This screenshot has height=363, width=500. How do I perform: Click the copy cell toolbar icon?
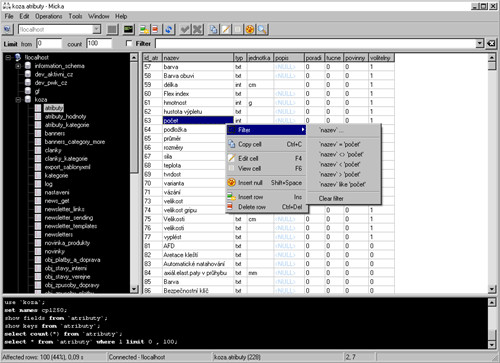[x=213, y=29]
